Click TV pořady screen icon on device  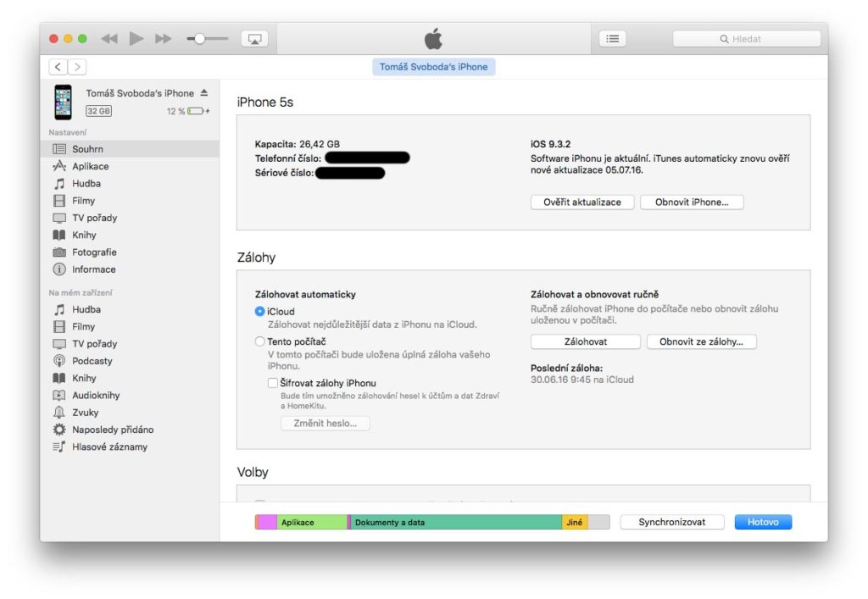point(59,343)
